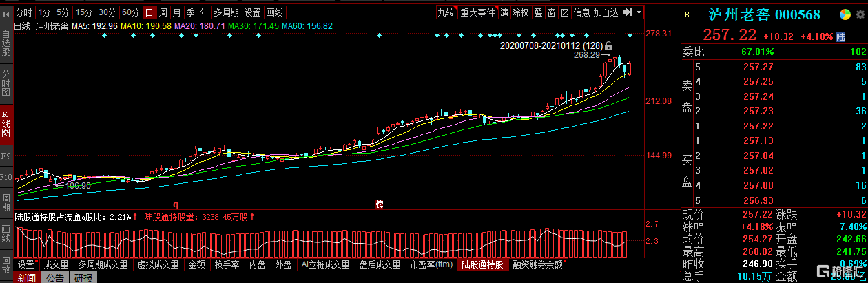Select the 60分 period

130,12
